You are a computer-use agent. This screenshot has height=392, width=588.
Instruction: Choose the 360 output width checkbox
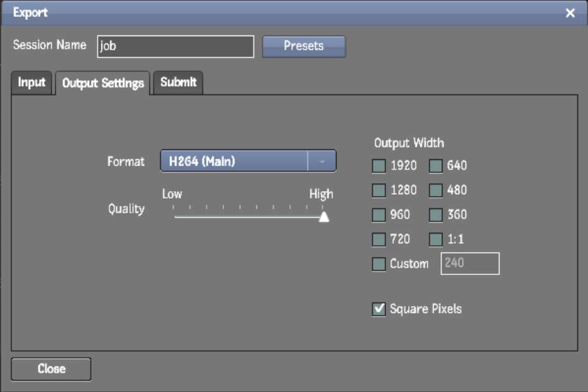pyautogui.click(x=436, y=215)
